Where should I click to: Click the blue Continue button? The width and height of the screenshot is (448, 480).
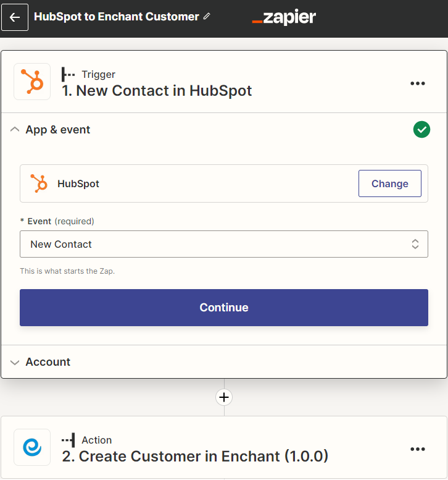pyautogui.click(x=223, y=308)
